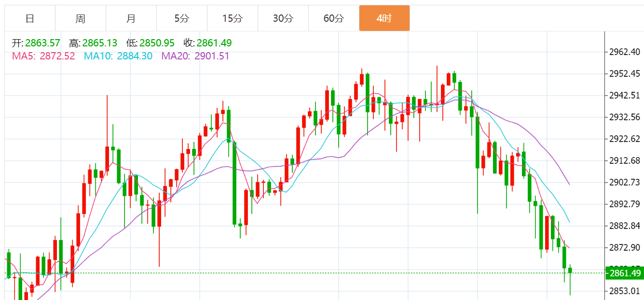Choose the 15分 interval tab
Image resolution: width=644 pixels, height=300 pixels.
pos(233,18)
